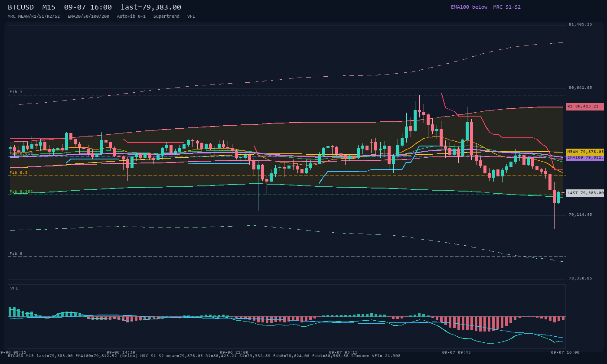
Task: Click the 09-06 21:00 time axis label
Action: coord(234,352)
